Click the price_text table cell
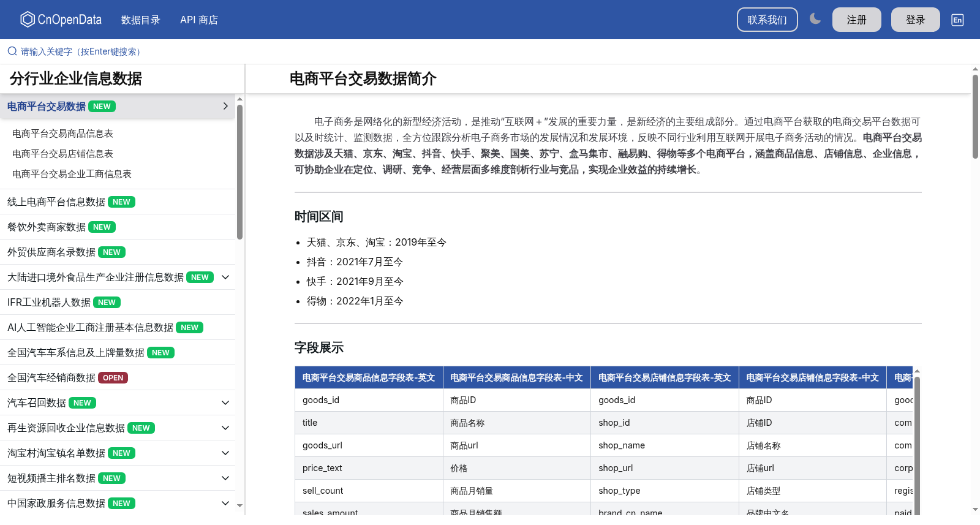This screenshot has height=525, width=980. click(x=369, y=468)
